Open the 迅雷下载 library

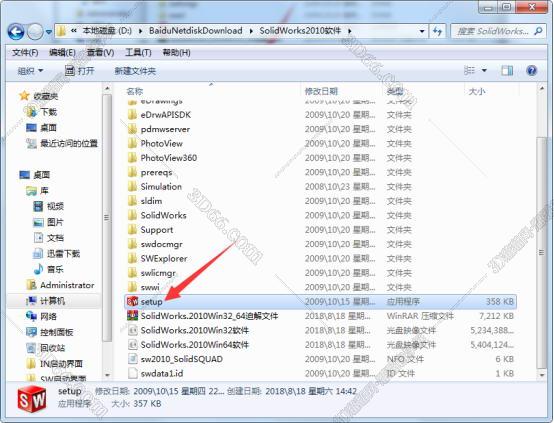57,253
